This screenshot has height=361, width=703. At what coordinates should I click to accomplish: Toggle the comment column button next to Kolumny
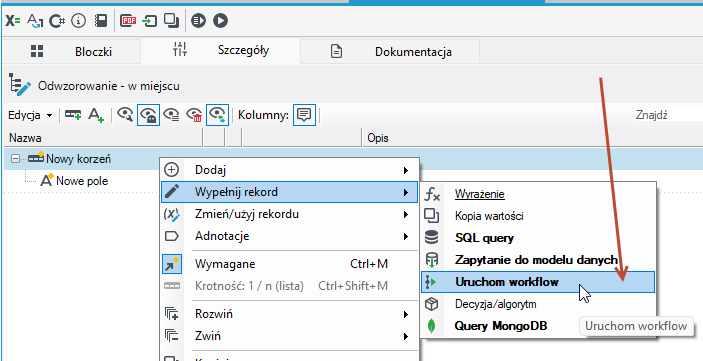click(x=304, y=115)
